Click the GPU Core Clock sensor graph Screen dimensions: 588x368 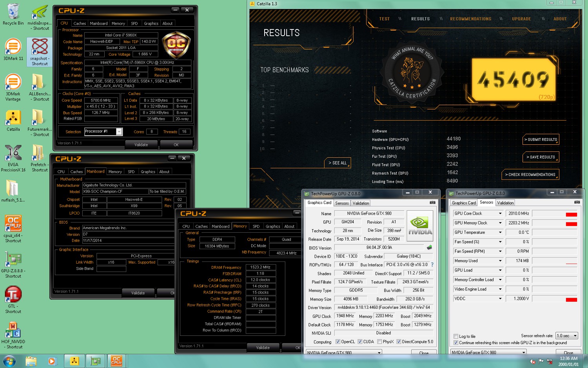tap(554, 213)
